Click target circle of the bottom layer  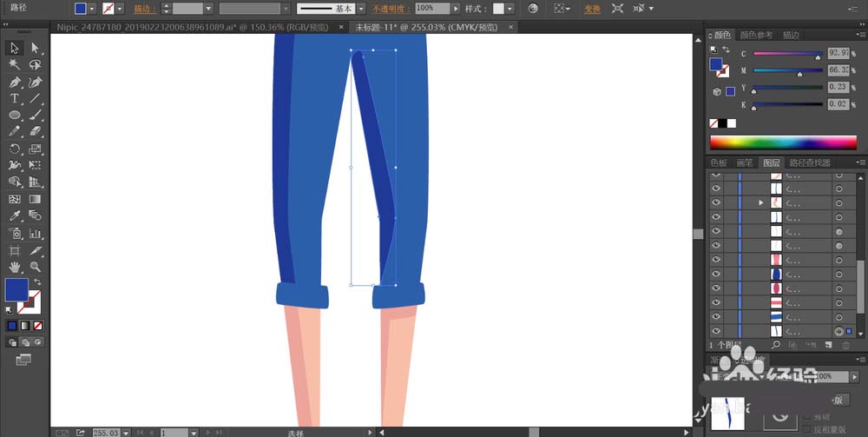[838, 331]
